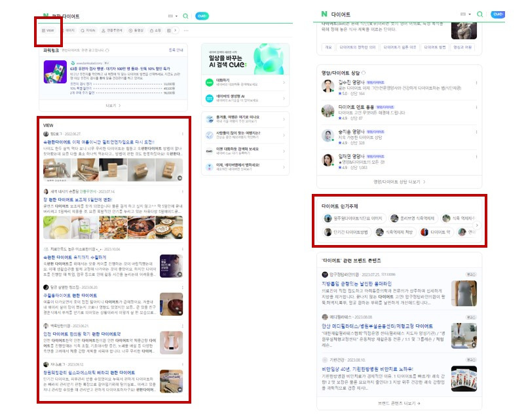Open the 영양/다이어트 상담 더보기 link
The height and width of the screenshot is (420, 526).
tap(399, 181)
